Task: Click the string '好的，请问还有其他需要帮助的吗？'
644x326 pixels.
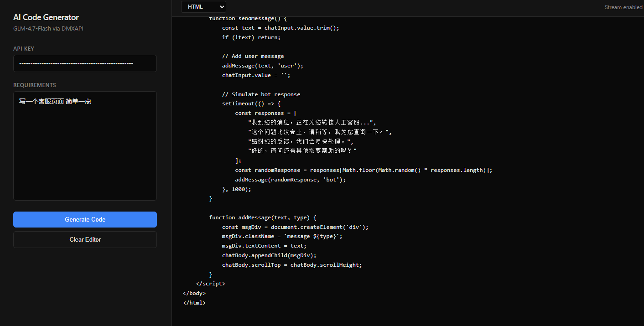Action: tap(302, 151)
